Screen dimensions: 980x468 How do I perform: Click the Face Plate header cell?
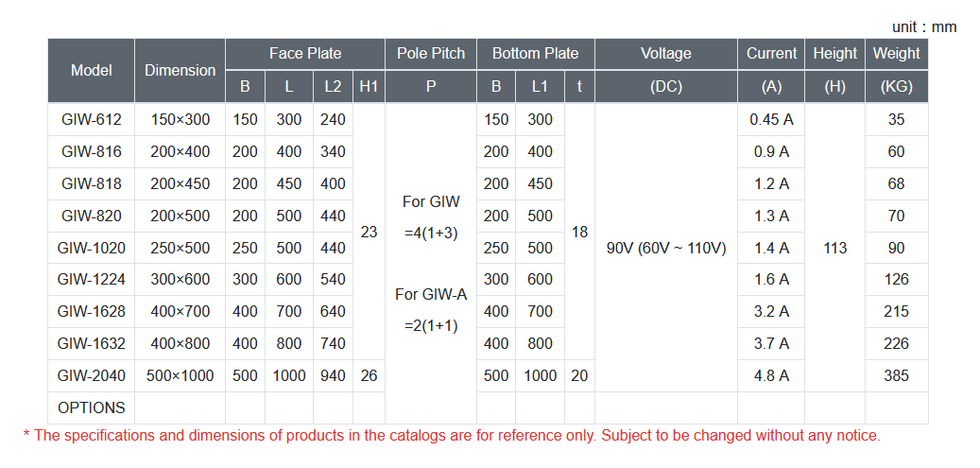tap(305, 54)
